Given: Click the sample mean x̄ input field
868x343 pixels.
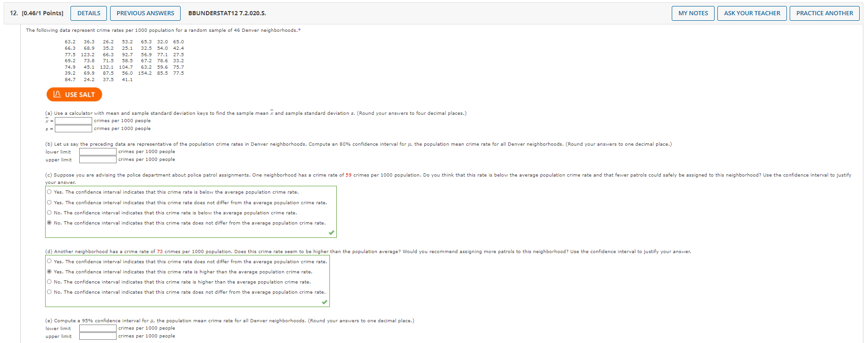Looking at the screenshot, I should 74,121.
